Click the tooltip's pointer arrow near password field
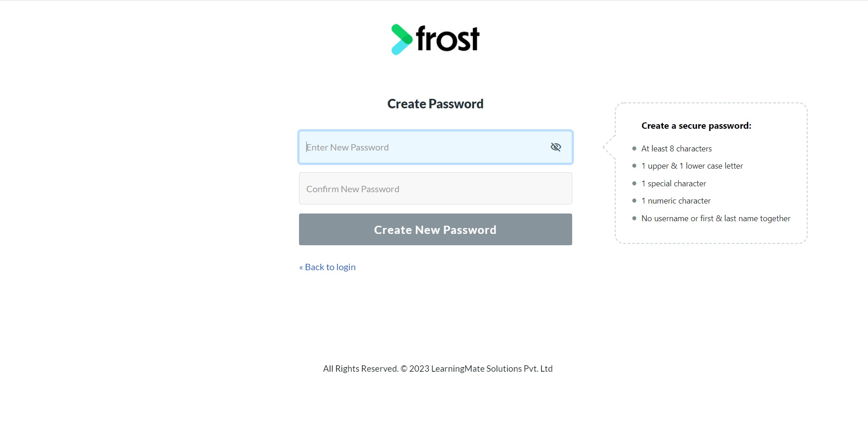 (x=609, y=147)
